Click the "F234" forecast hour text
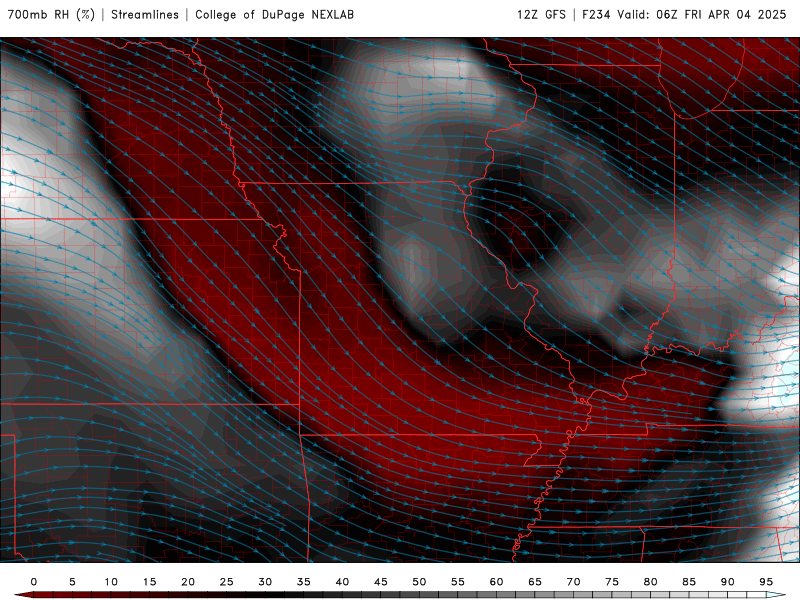Image resolution: width=800 pixels, height=600 pixels. [x=596, y=14]
